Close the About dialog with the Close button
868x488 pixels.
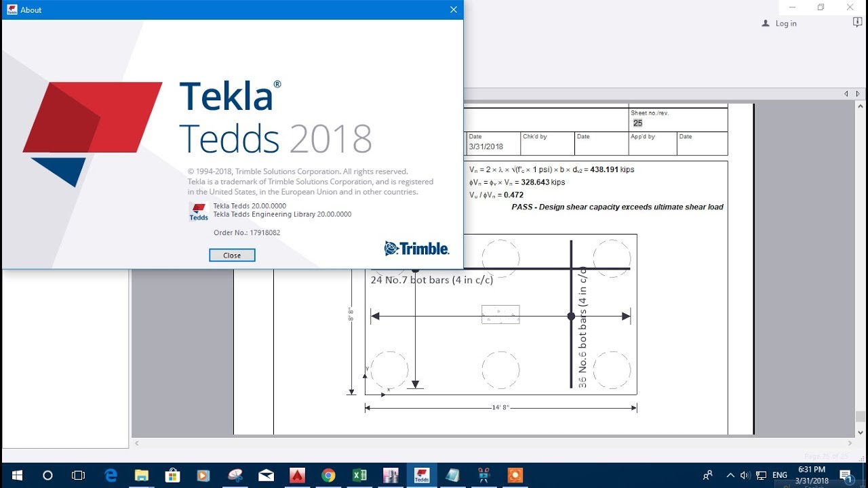point(232,255)
